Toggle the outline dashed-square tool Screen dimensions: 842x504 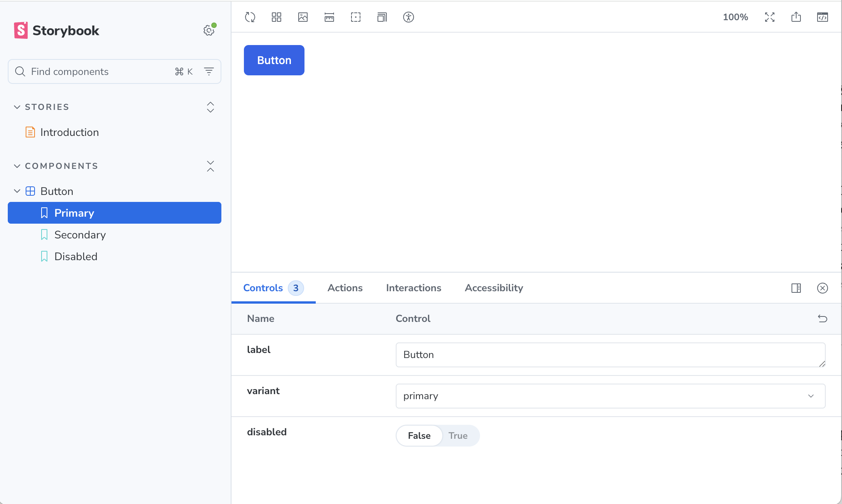[356, 17]
